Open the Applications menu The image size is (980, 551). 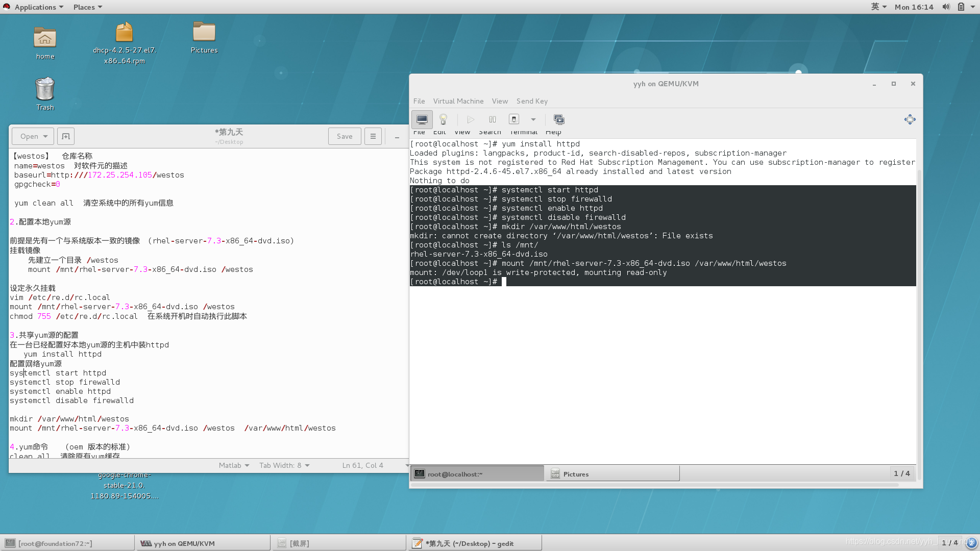(34, 7)
